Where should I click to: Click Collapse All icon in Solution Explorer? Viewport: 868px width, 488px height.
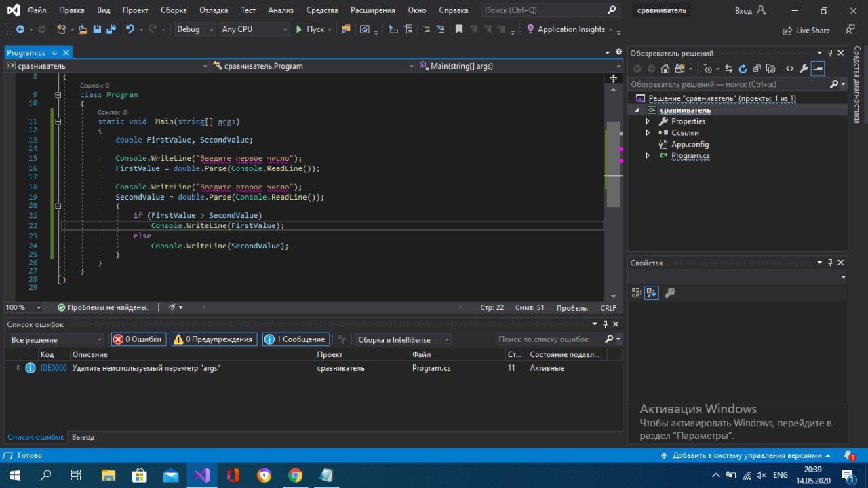click(x=757, y=69)
